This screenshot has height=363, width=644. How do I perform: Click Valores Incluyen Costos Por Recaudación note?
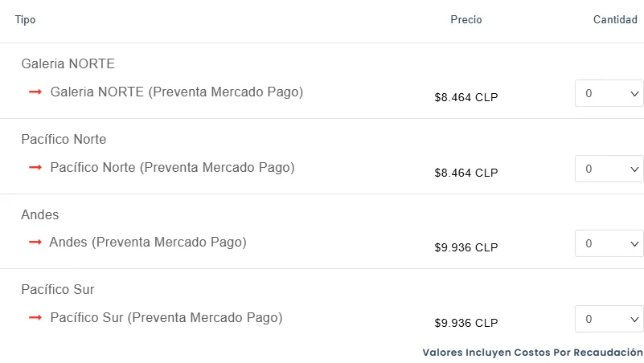click(532, 353)
